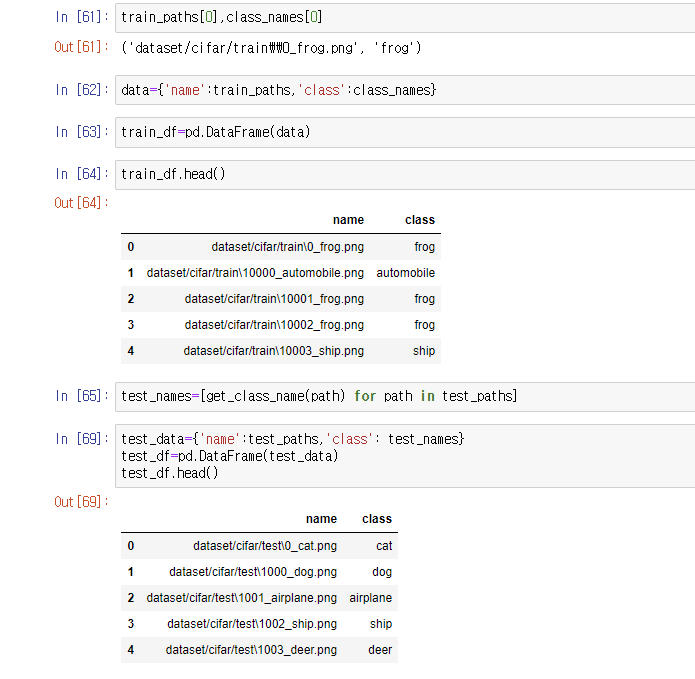This screenshot has height=679, width=695.
Task: Select cell dataset/cifar/train\10003_ship.png
Action: click(273, 351)
